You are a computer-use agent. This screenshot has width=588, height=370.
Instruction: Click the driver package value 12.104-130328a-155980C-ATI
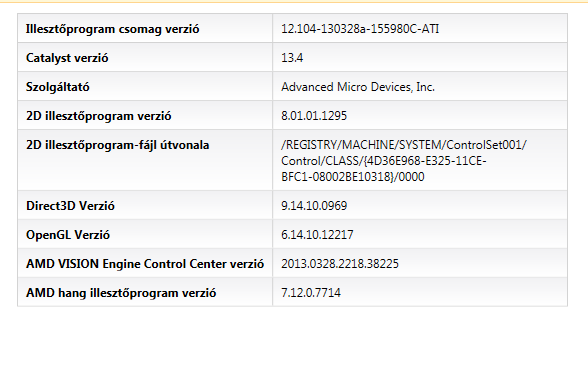(x=360, y=29)
